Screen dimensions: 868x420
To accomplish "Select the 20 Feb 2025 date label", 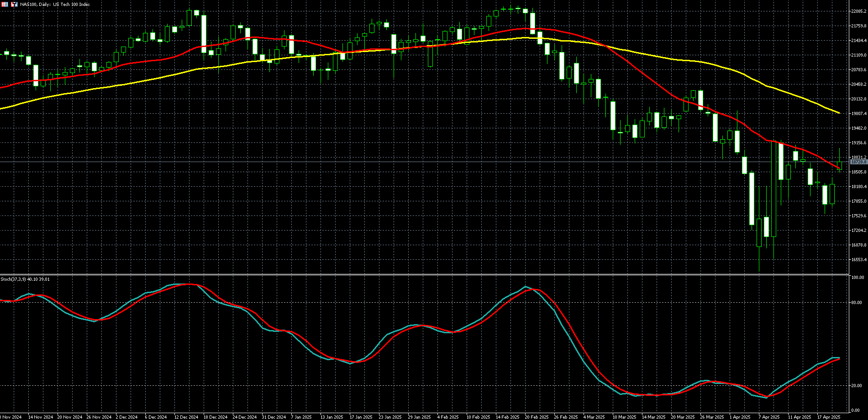I will pos(536,417).
